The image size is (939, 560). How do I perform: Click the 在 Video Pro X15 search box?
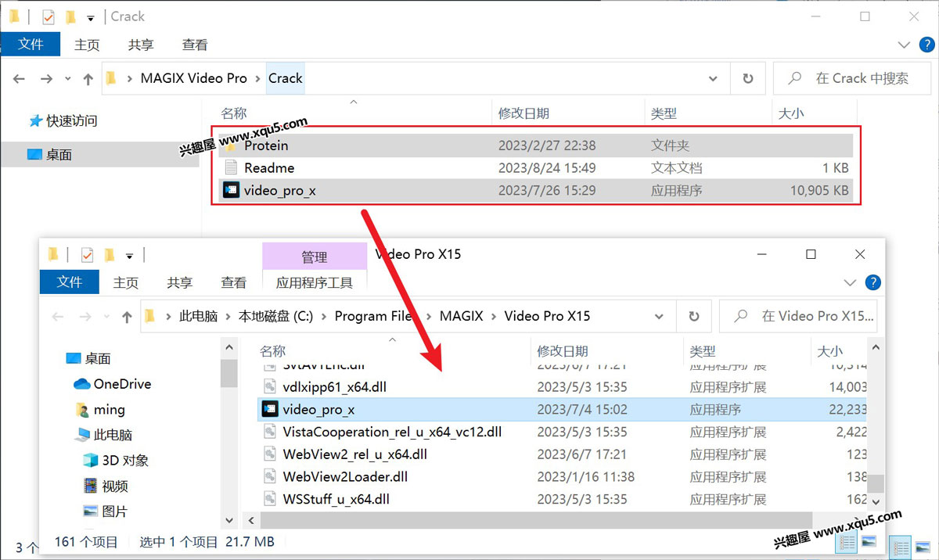click(799, 316)
